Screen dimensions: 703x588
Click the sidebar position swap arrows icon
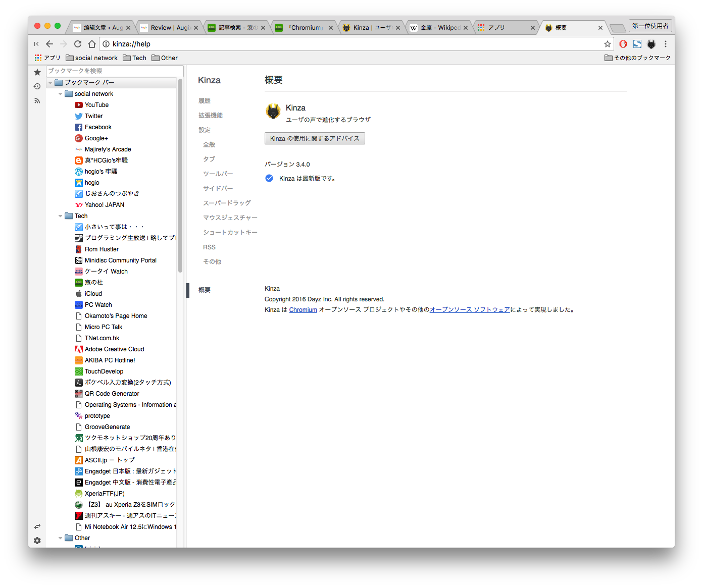tap(37, 526)
